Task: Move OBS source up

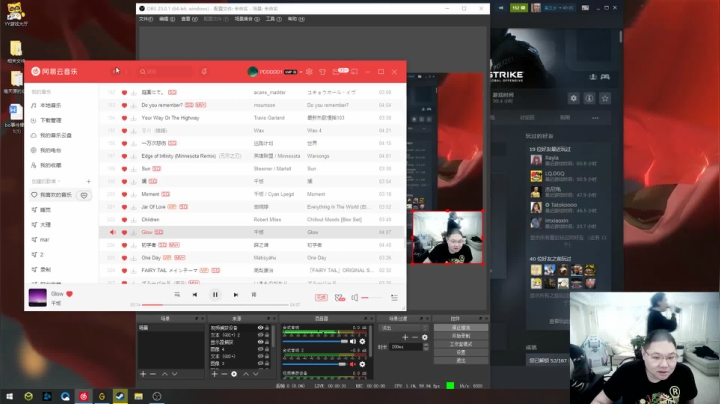Action: click(x=246, y=374)
